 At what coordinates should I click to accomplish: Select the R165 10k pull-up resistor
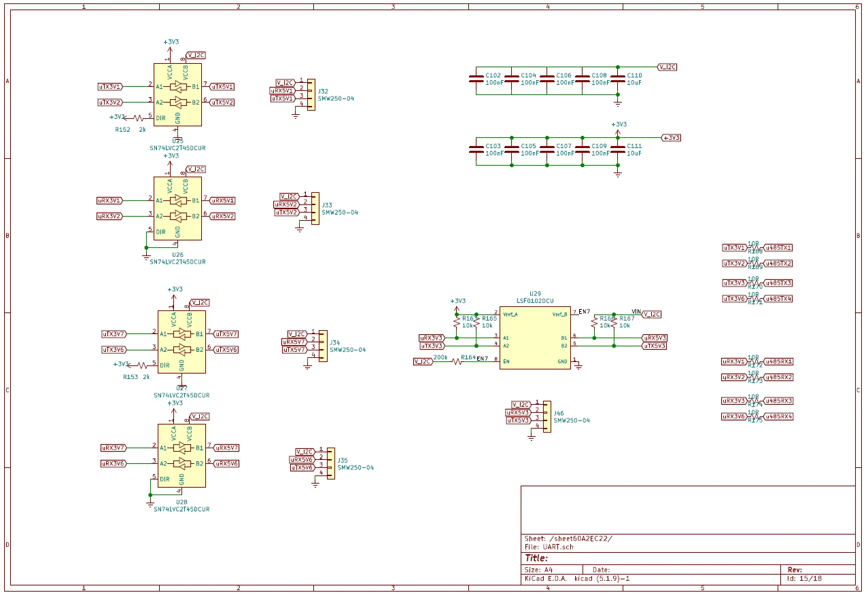476,322
